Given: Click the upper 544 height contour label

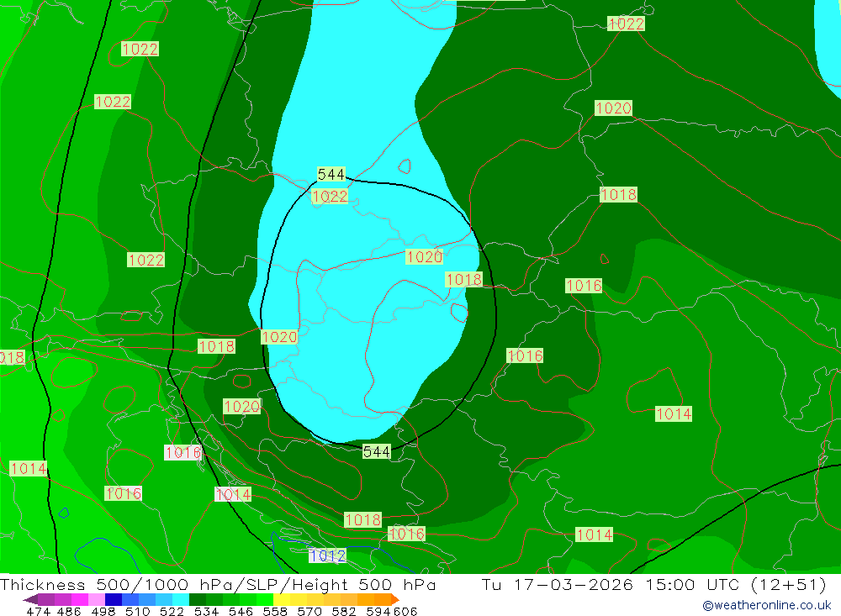Looking at the screenshot, I should [331, 174].
